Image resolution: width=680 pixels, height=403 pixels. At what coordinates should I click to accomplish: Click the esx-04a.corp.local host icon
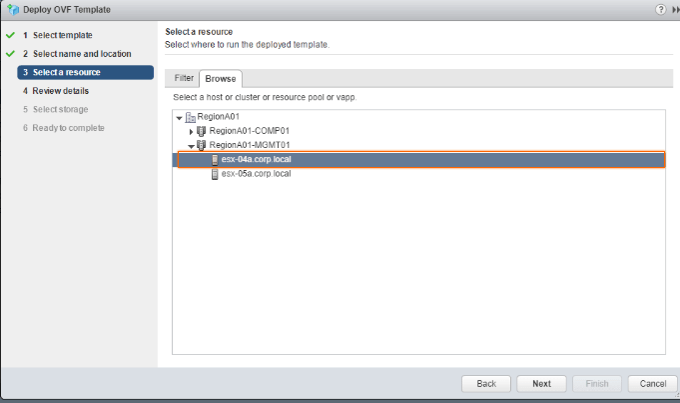pos(215,160)
